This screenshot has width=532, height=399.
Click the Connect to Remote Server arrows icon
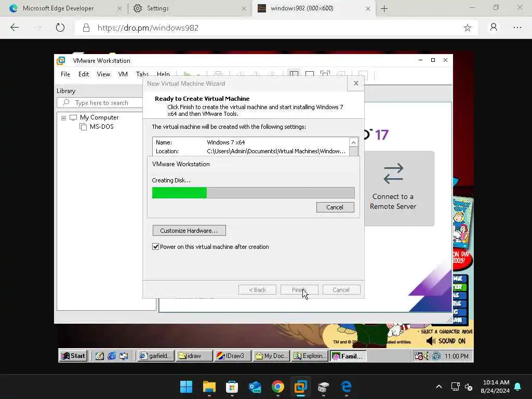point(393,174)
